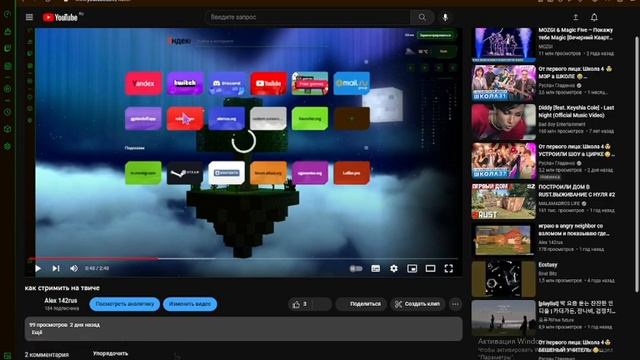Open the notifications bell
Image resolution: width=640 pixels, height=360 pixels.
tap(594, 17)
